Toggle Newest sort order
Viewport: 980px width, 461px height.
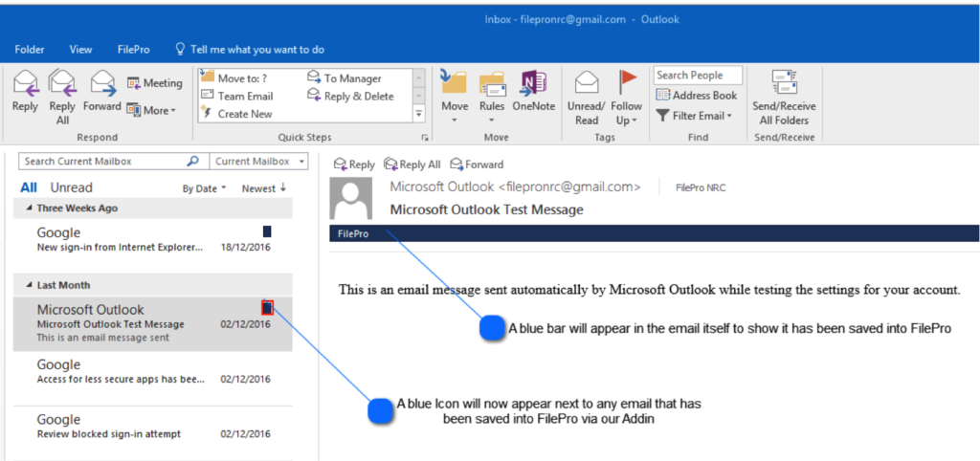tap(264, 188)
